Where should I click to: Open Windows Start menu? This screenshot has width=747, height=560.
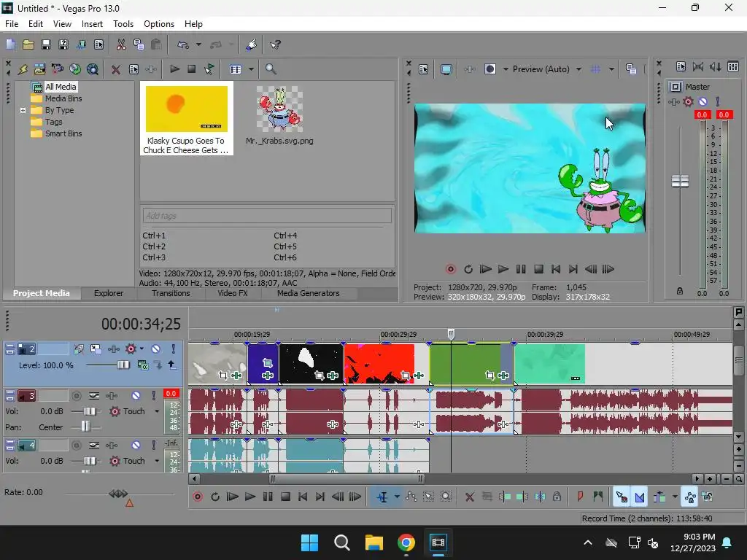coord(309,542)
